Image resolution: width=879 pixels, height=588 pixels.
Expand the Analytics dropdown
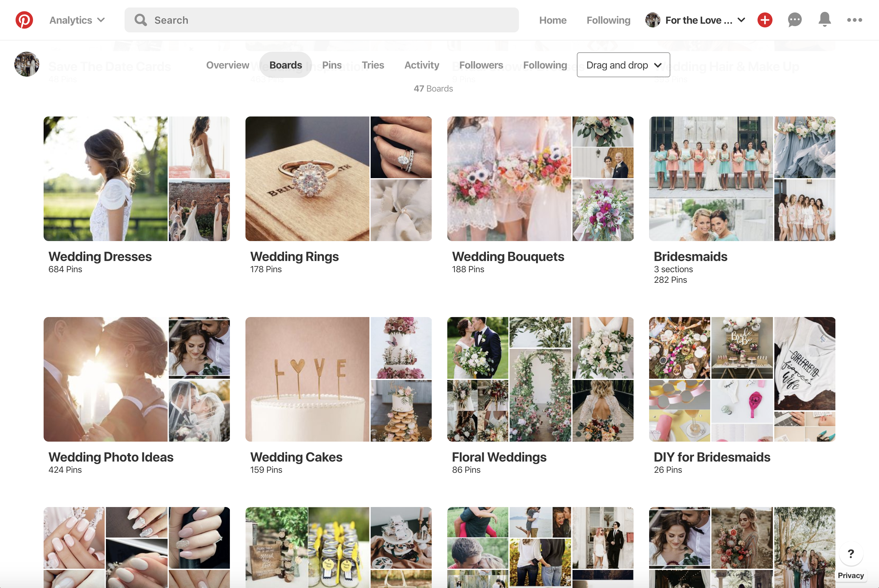77,20
